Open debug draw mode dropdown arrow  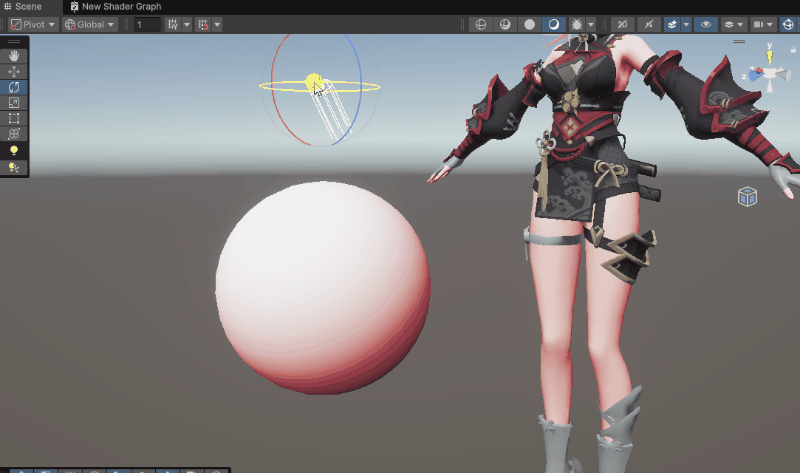tap(591, 24)
